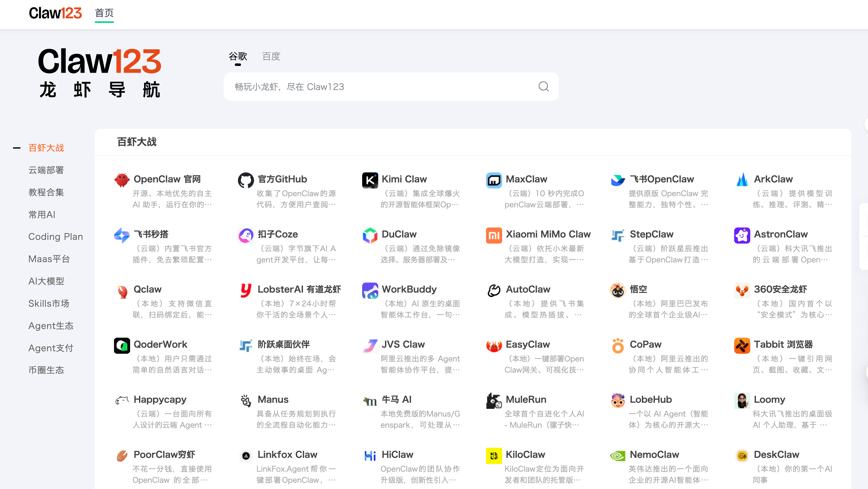The image size is (868, 489).
Task: Open the 首页 navigation tab
Action: [x=104, y=13]
